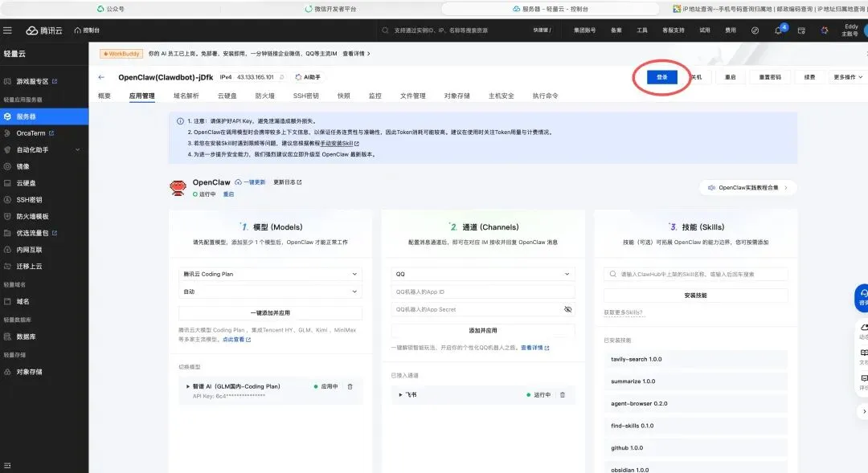The image size is (868, 473).
Task: Focus the QQ机器人的App ID field
Action: [x=483, y=292]
